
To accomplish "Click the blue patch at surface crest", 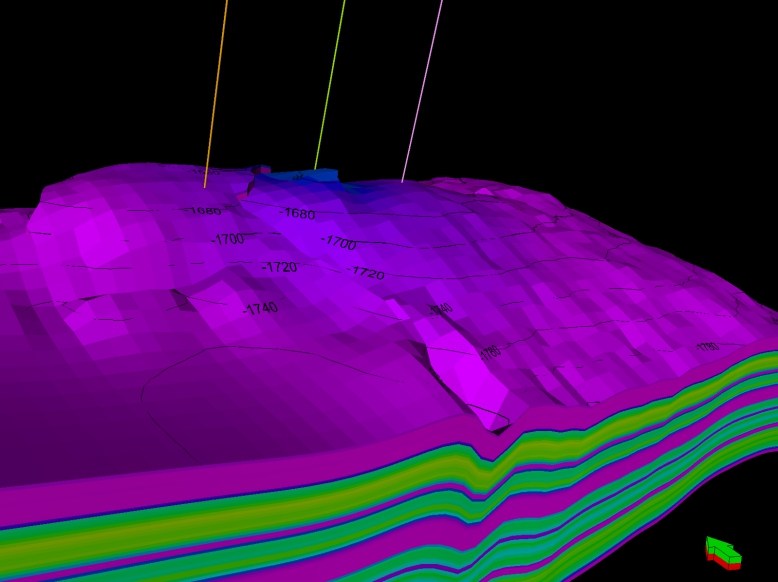I will pyautogui.click(x=300, y=176).
